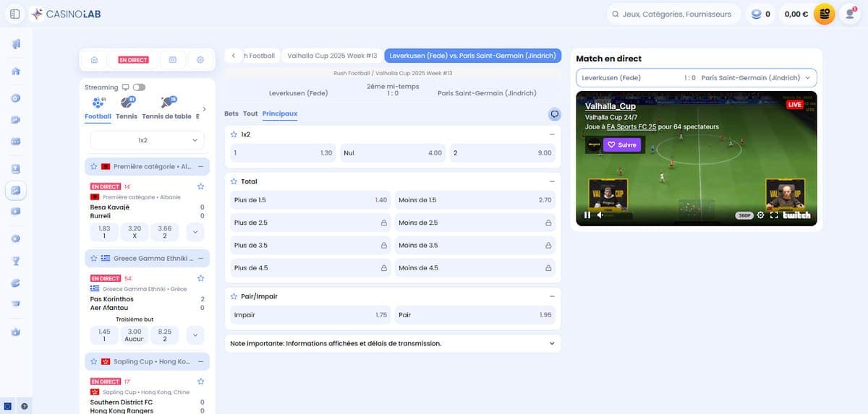Image resolution: width=868 pixels, height=414 pixels.
Task: Open the home icon in the far-left sidebar
Action: [16, 72]
